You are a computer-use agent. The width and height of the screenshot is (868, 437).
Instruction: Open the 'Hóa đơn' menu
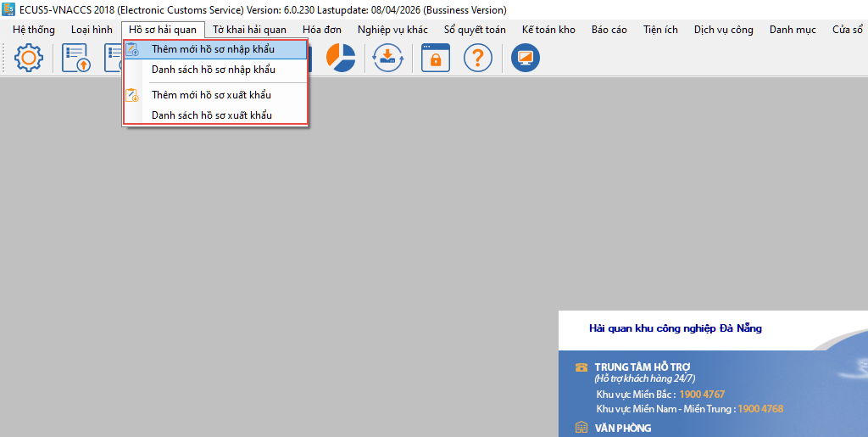coord(322,30)
